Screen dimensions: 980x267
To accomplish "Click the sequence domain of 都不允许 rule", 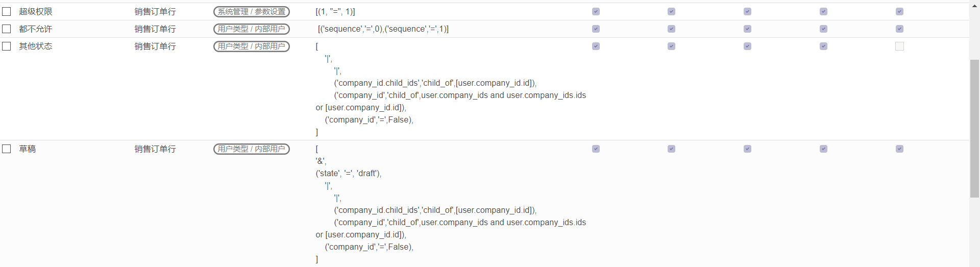I will point(383,29).
